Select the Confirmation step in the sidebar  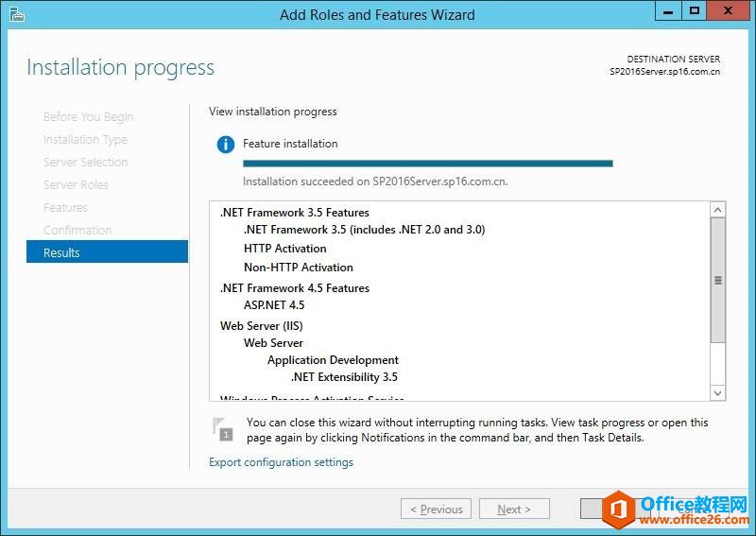pos(77,230)
